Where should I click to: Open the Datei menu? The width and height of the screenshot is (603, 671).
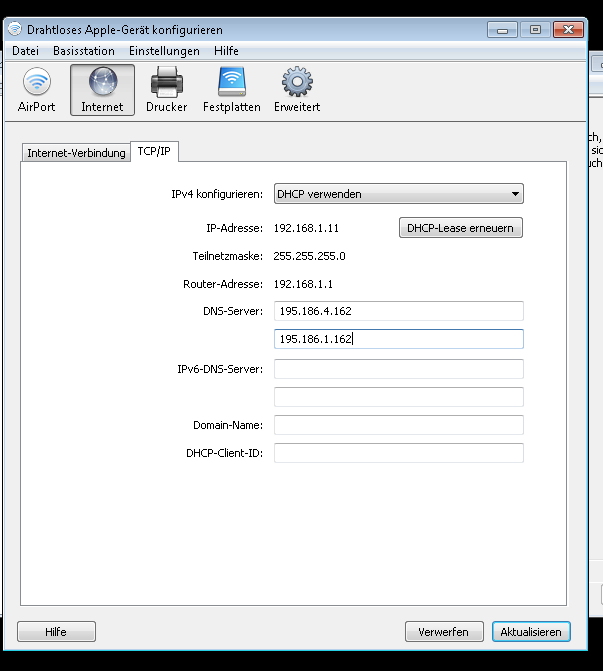pos(25,51)
